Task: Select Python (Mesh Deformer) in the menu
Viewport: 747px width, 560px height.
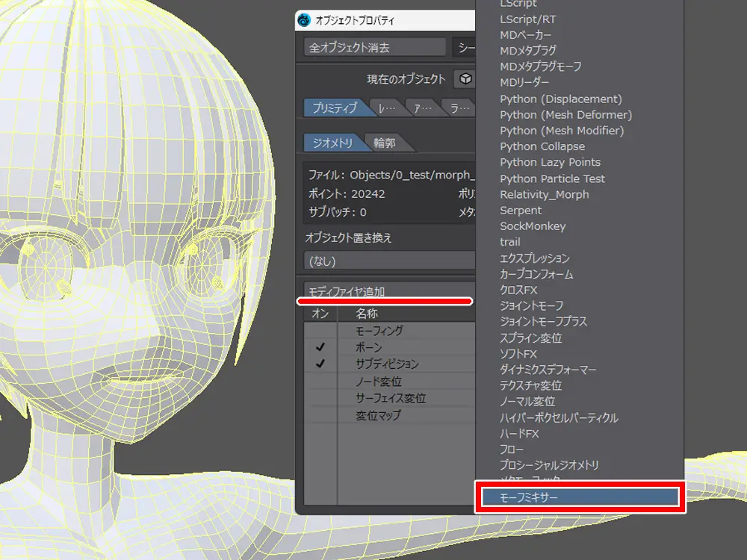Action: click(x=565, y=115)
